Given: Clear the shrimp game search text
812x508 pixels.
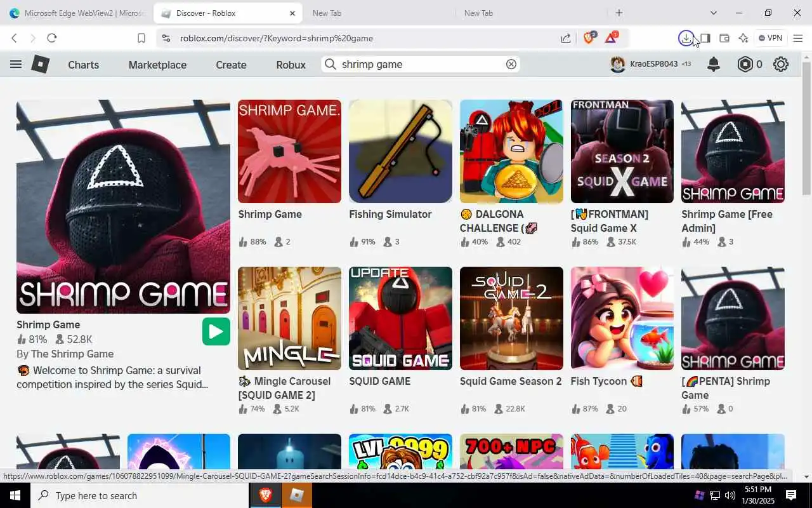Looking at the screenshot, I should tap(511, 64).
